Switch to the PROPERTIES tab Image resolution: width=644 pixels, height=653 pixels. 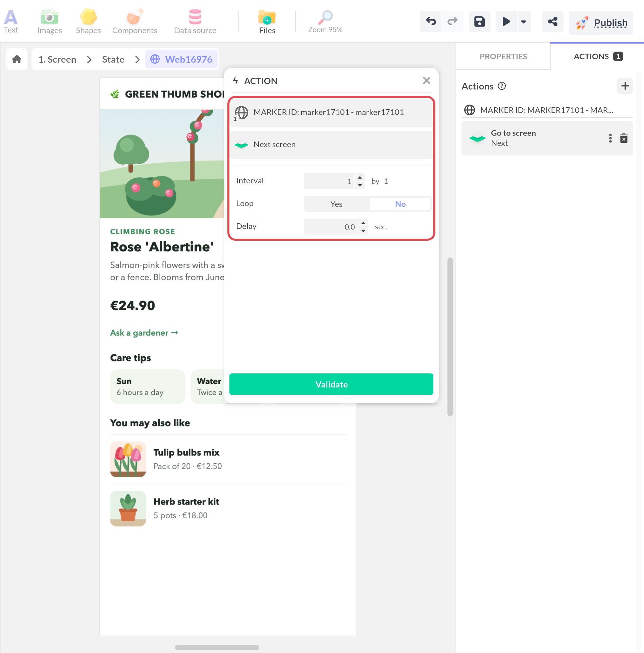click(x=503, y=56)
